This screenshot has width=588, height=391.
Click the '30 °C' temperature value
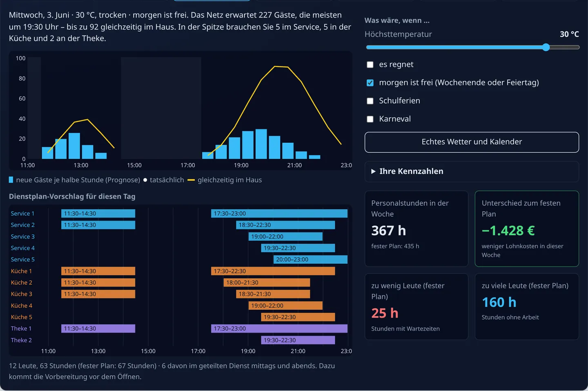(x=569, y=34)
